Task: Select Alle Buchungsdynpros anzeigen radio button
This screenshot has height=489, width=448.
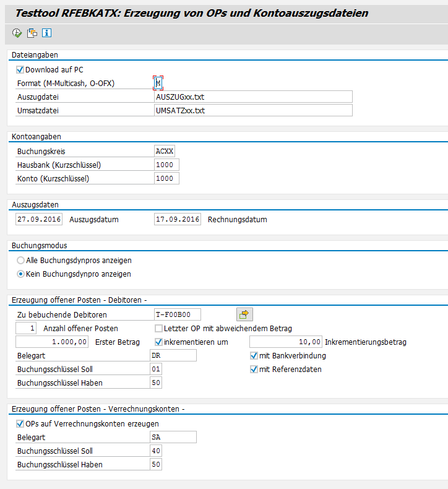Action: tap(21, 261)
